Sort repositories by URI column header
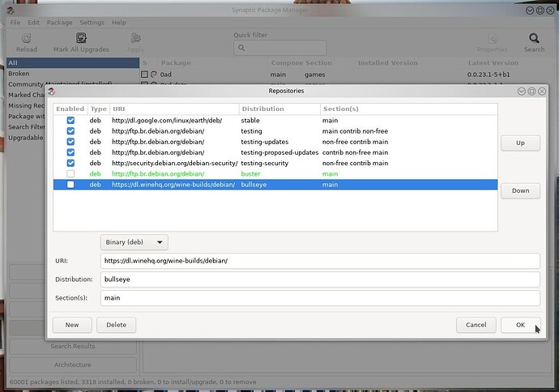The image size is (559, 392). pos(173,109)
